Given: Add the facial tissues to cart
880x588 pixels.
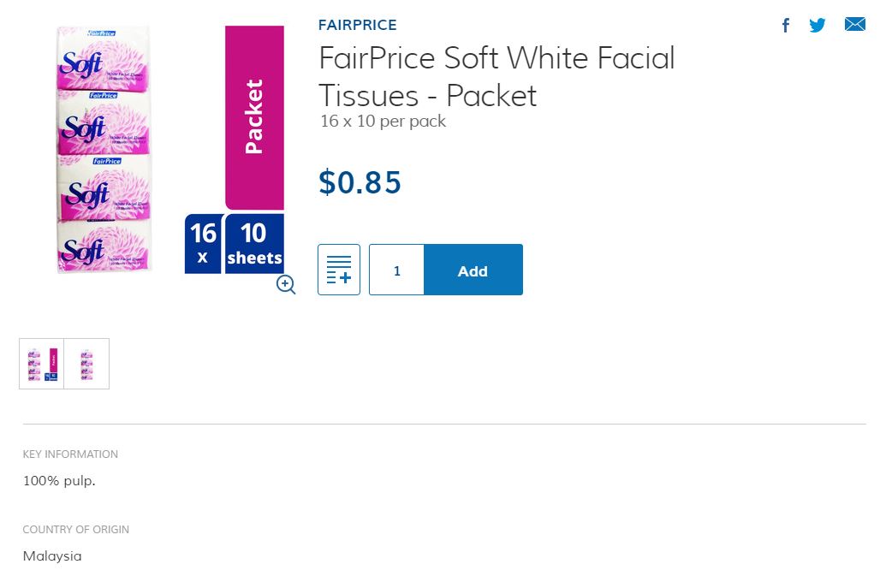Looking at the screenshot, I should (x=473, y=270).
